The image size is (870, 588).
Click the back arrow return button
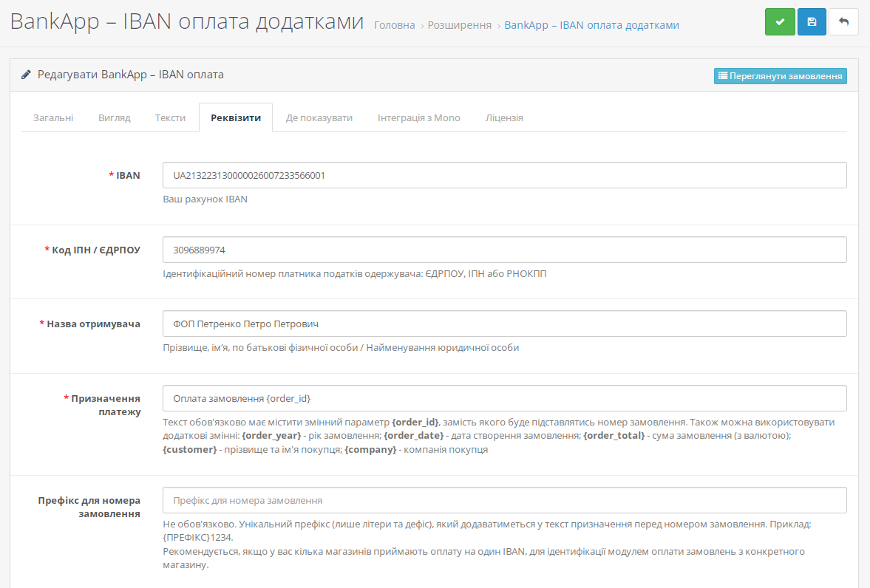843,22
